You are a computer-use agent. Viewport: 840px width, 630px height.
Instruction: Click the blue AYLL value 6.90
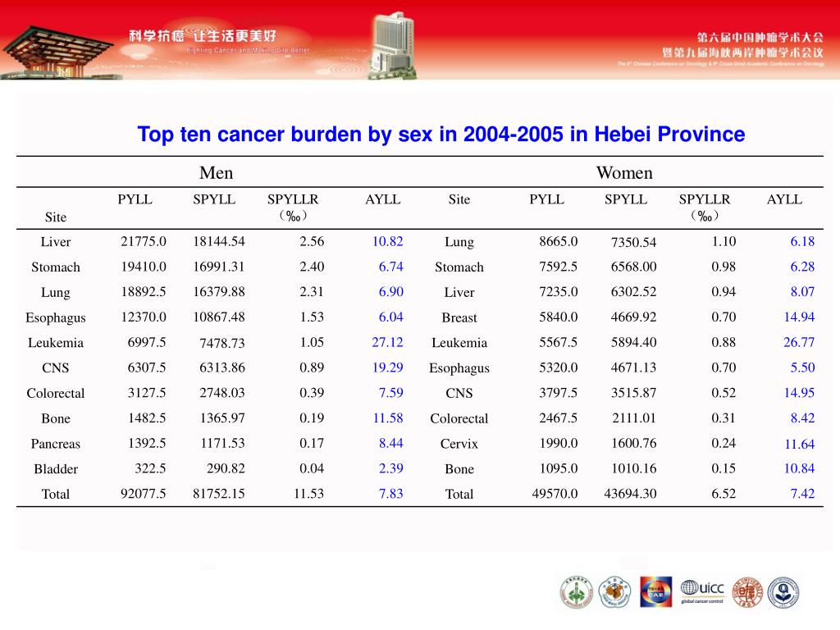pos(390,292)
